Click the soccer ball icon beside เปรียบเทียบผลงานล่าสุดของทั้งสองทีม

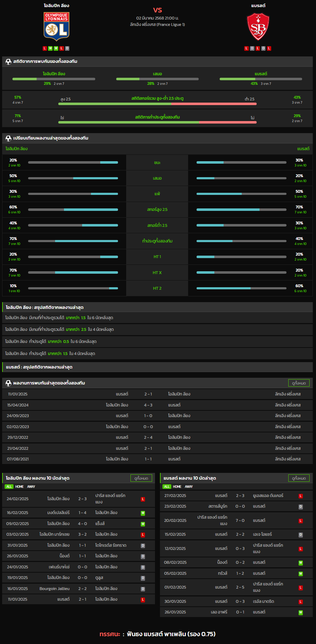tap(9, 138)
